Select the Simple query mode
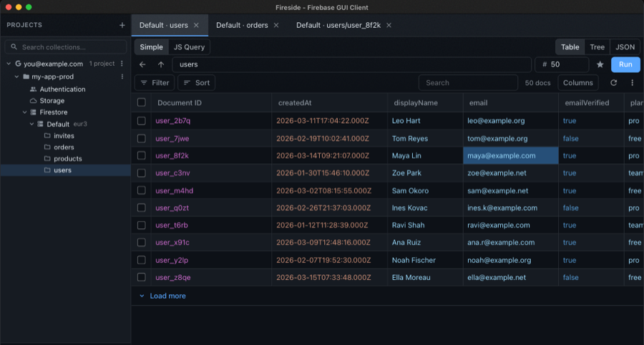The height and width of the screenshot is (345, 644). point(152,47)
